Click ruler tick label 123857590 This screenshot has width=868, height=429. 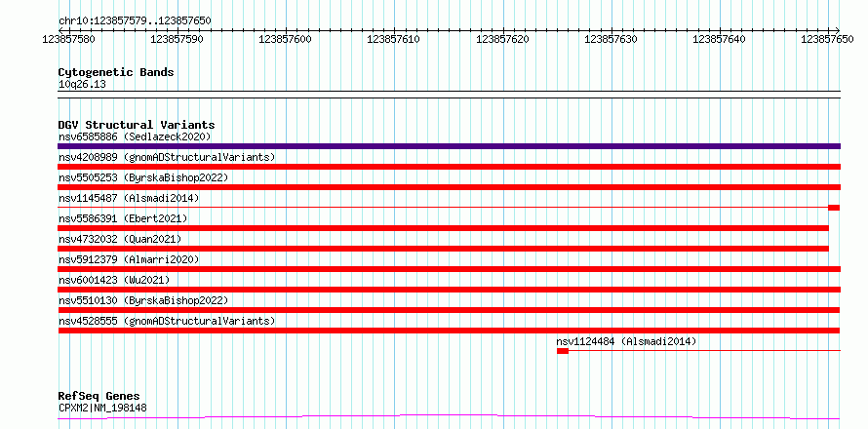tap(178, 39)
